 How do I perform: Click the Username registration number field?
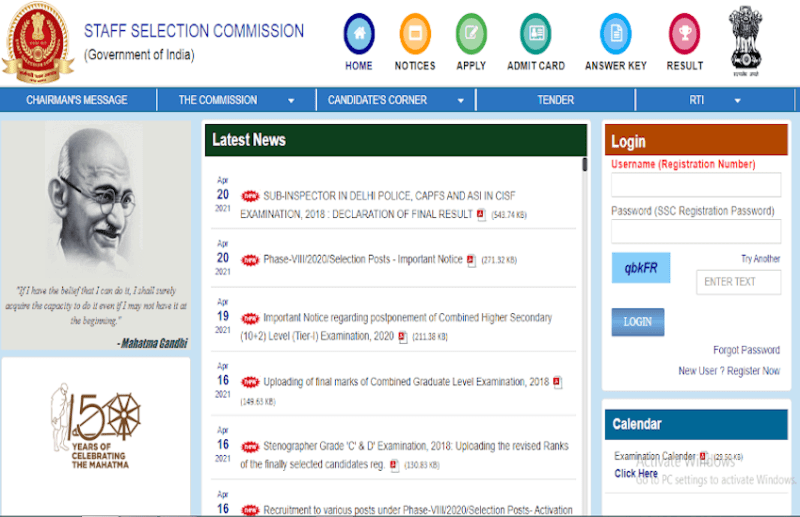[696, 185]
